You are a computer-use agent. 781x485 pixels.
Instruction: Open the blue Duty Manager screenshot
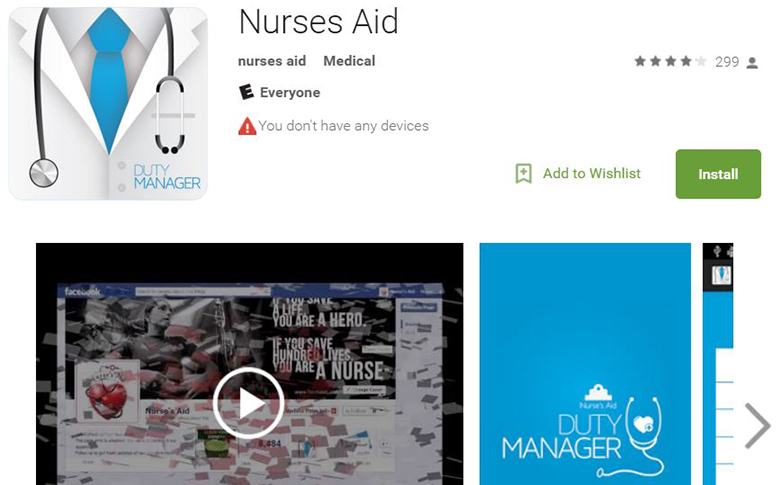pos(585,364)
